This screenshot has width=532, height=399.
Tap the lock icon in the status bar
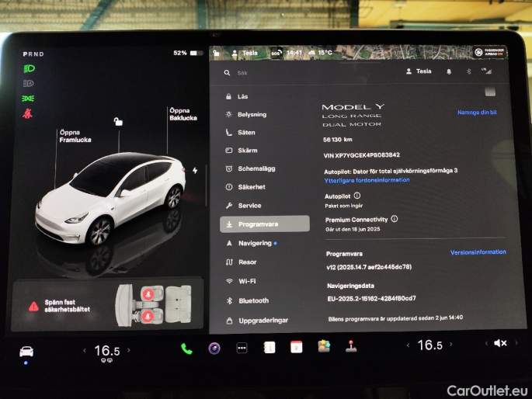[216, 53]
